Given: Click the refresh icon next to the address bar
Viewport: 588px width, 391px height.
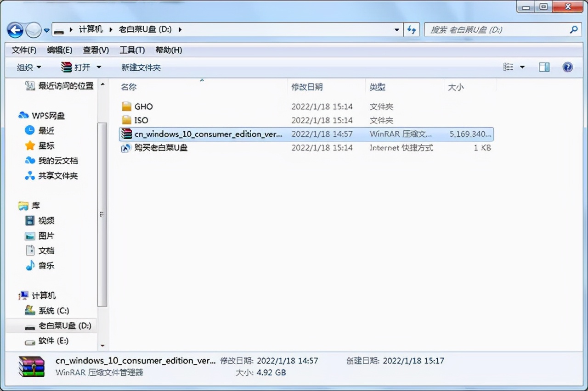Looking at the screenshot, I should 412,29.
